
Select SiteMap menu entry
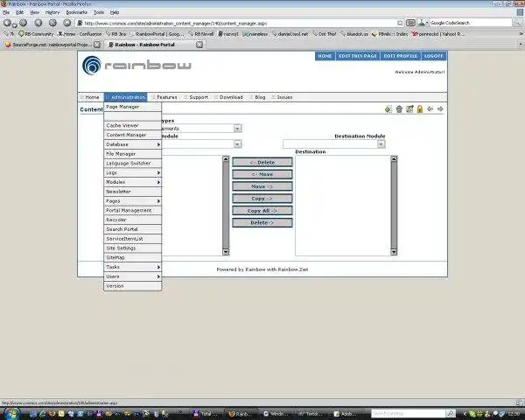(x=133, y=257)
